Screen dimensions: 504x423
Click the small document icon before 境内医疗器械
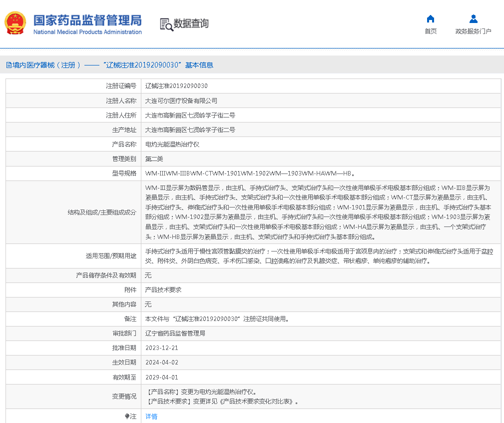coord(8,65)
